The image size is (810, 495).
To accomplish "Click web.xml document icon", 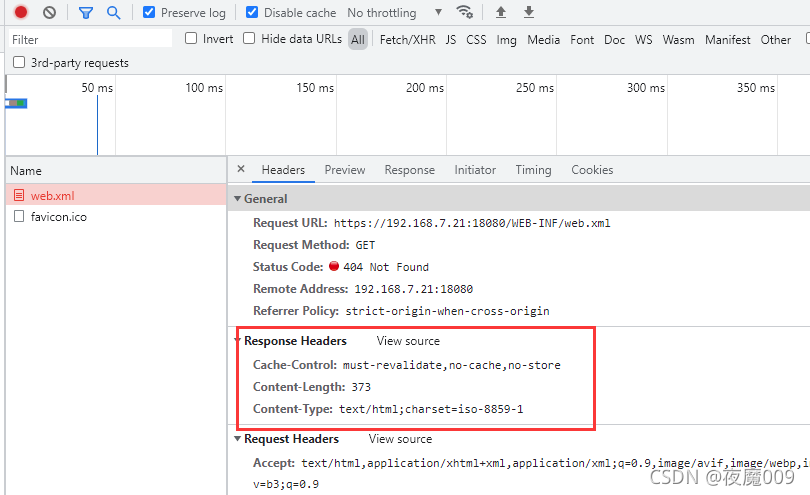I will 19,195.
